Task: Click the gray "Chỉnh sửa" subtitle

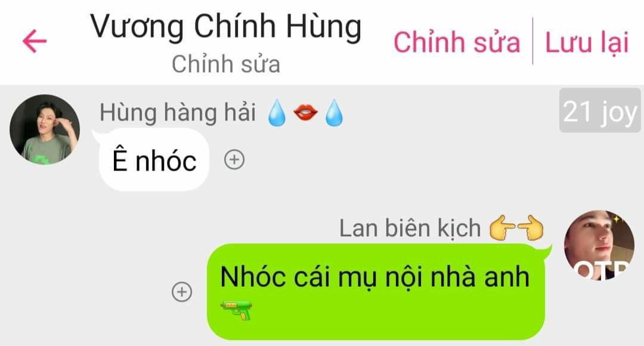Action: [x=226, y=64]
